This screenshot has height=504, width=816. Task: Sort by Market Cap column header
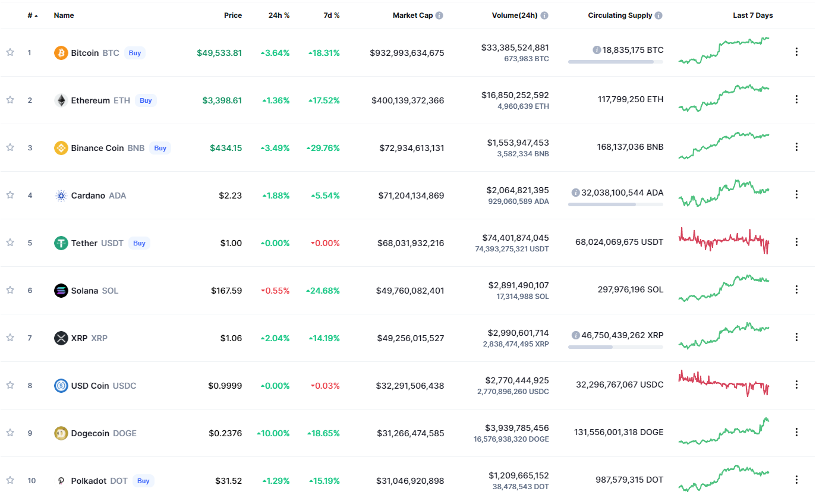[412, 15]
